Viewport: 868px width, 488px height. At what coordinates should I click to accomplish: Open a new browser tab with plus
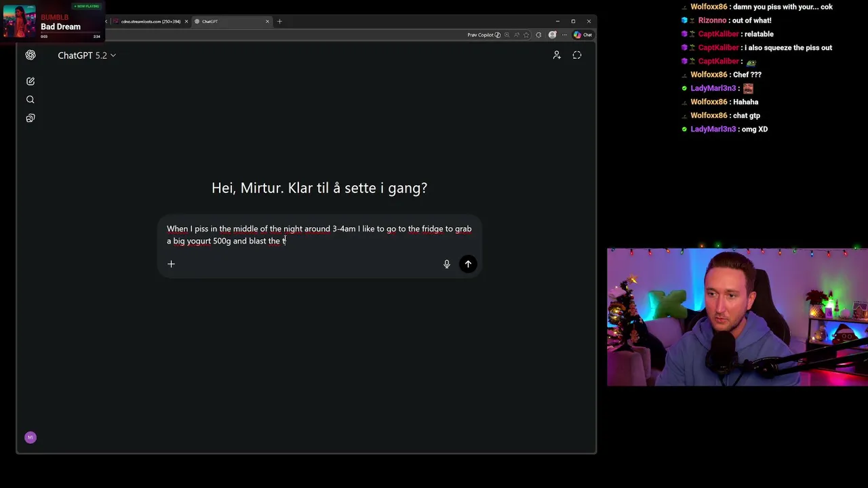279,21
